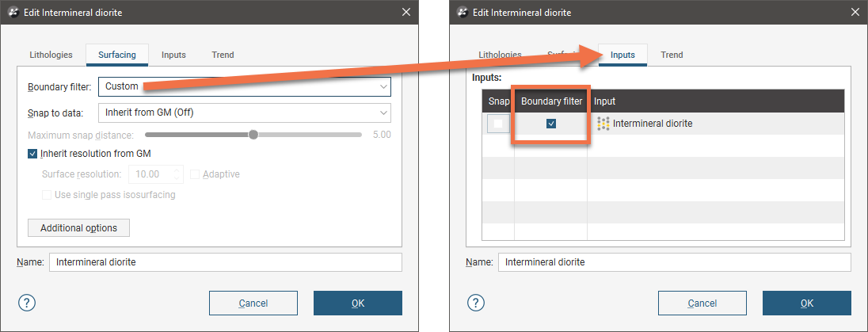Click Cancel in the right dialog
Viewport: 868px width, 332px height.
click(x=702, y=303)
